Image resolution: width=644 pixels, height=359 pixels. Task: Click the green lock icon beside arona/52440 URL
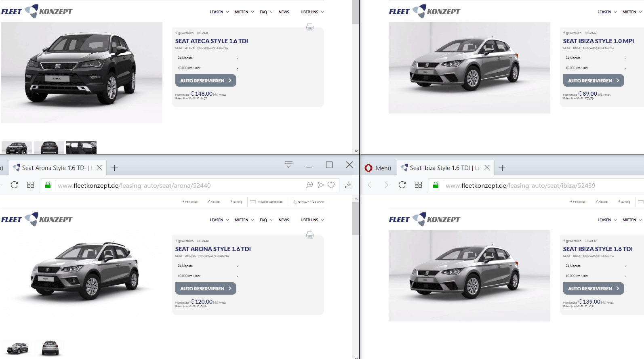click(x=48, y=185)
